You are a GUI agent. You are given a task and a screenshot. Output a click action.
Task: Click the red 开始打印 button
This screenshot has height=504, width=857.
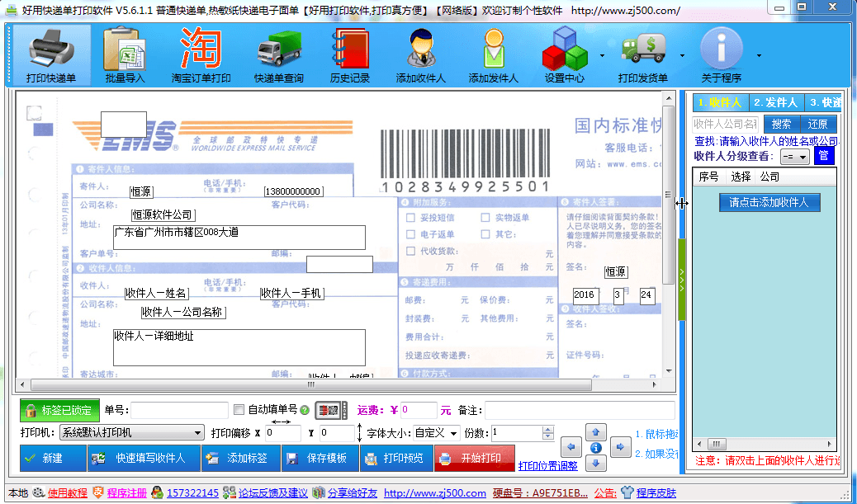coord(474,458)
